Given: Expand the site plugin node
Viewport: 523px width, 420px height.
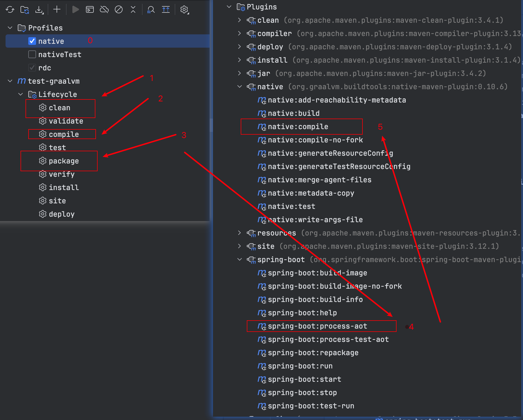Looking at the screenshot, I should pos(240,246).
